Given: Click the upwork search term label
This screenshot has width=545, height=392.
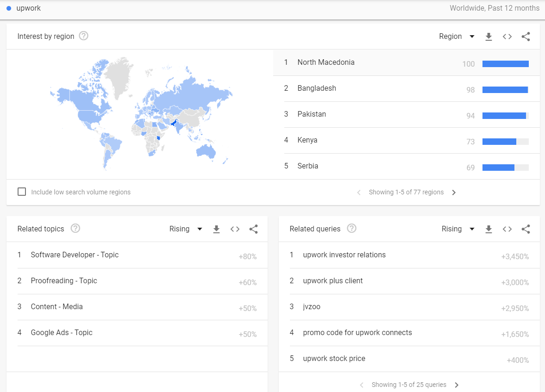Looking at the screenshot, I should point(29,8).
